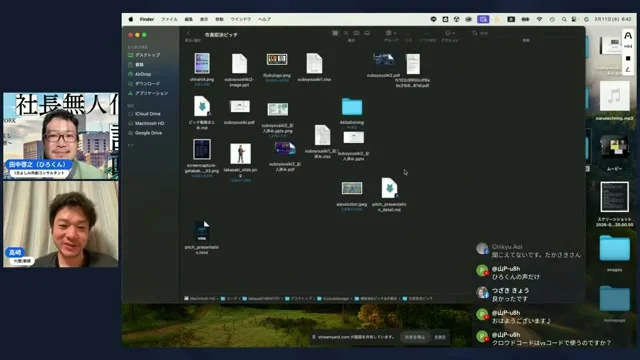
Task: Open the Action (アクション) dropdown
Action: [x=450, y=33]
